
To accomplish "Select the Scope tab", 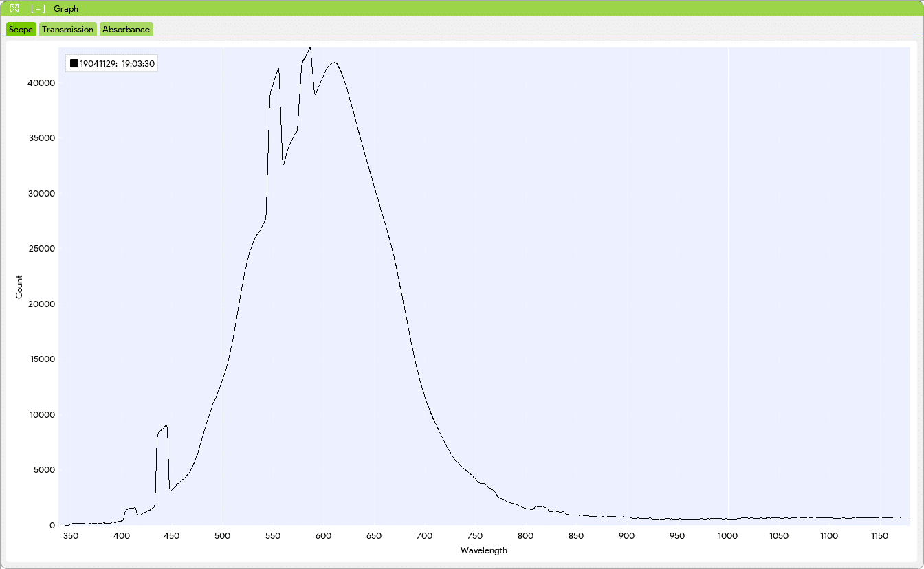I will point(20,29).
